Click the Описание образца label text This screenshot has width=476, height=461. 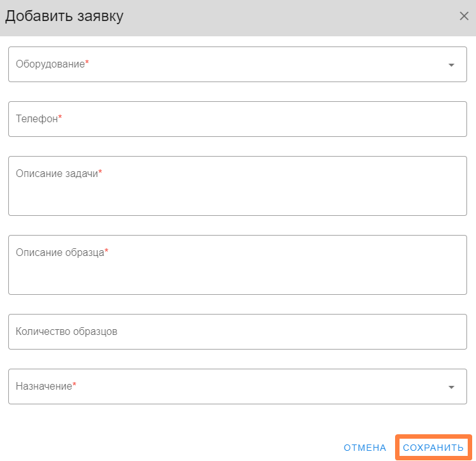click(59, 253)
